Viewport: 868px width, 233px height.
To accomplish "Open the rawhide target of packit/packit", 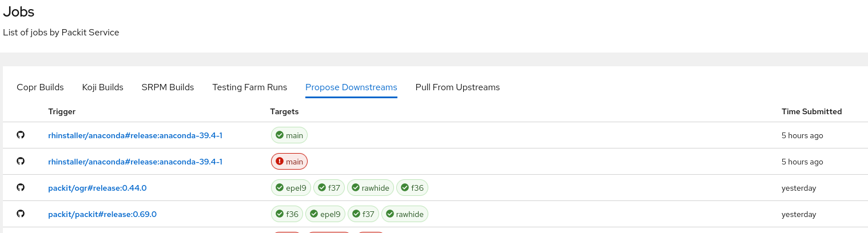I will pos(404,214).
